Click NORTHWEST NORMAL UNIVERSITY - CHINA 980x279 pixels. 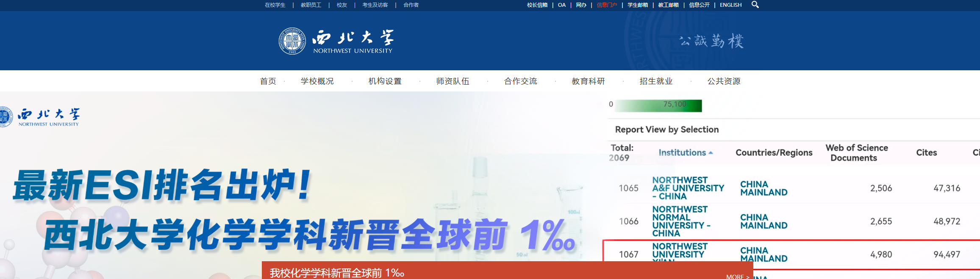[681, 221]
